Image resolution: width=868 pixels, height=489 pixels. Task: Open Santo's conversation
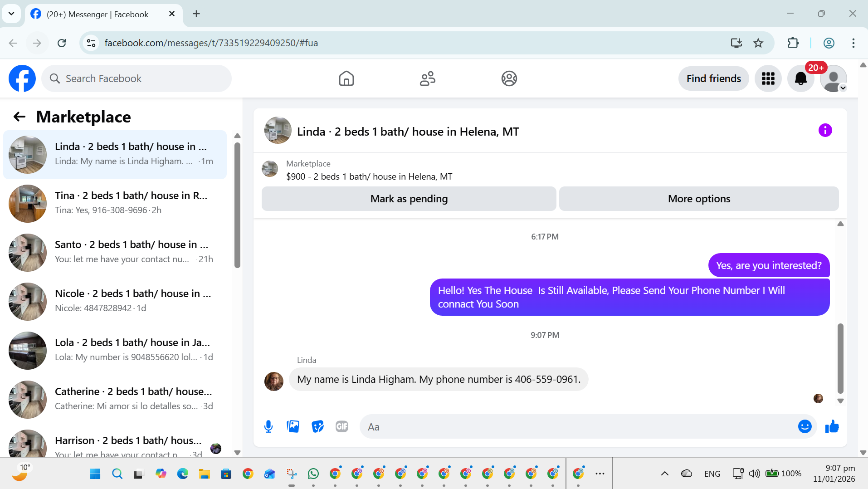pos(115,253)
